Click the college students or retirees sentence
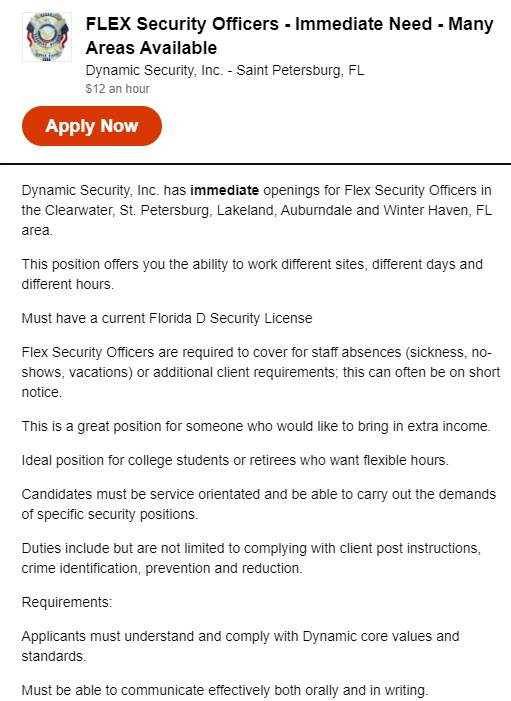The image size is (511, 701). tap(235, 460)
